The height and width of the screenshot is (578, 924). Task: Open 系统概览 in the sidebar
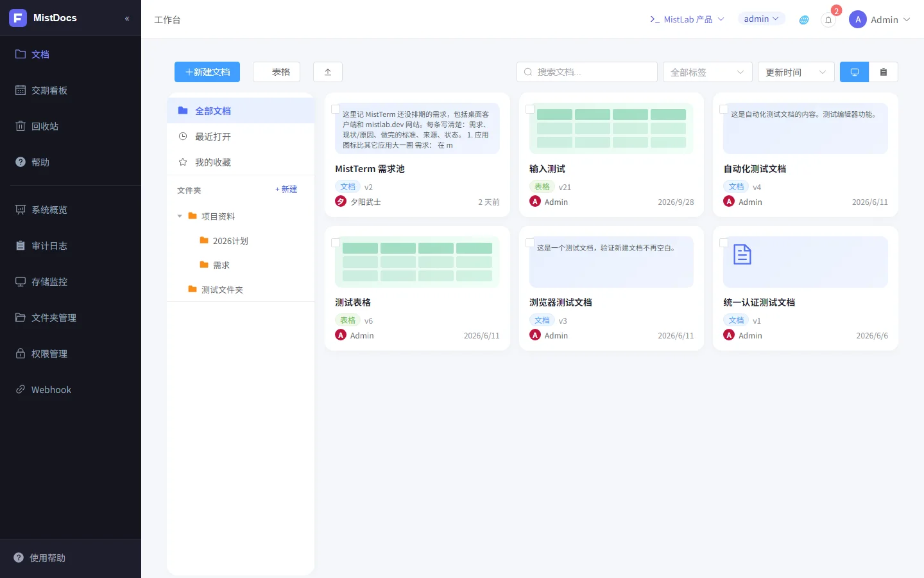point(71,209)
